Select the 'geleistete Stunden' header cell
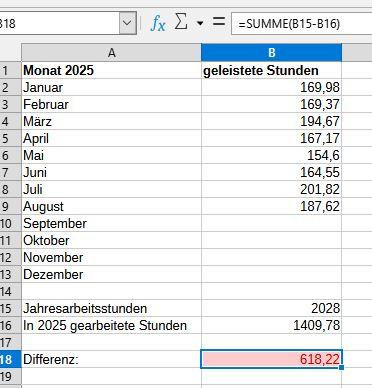 [272, 70]
